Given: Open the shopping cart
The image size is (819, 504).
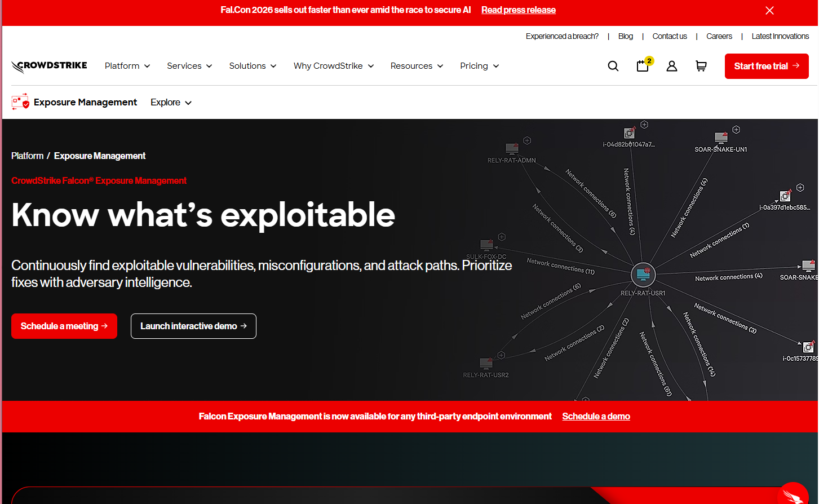Looking at the screenshot, I should click(x=701, y=66).
